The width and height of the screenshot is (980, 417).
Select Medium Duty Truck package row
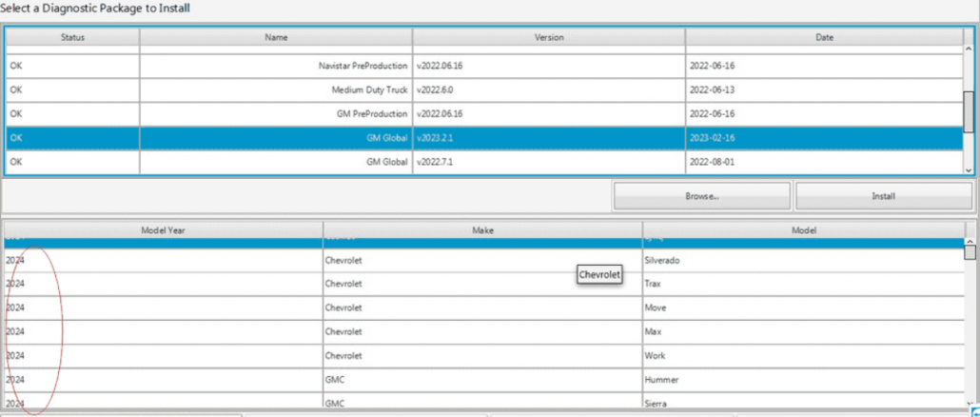pyautogui.click(x=484, y=90)
